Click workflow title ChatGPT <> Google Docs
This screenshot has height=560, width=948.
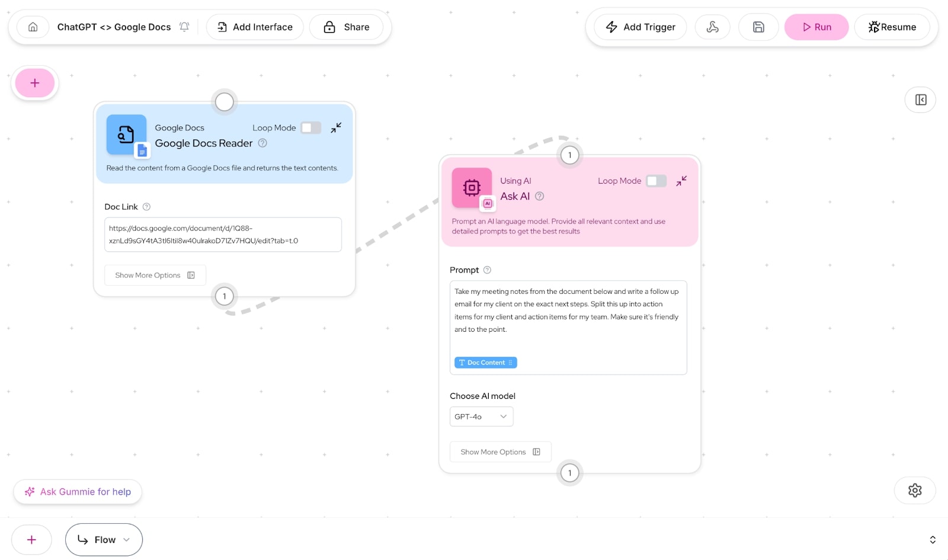tap(114, 27)
